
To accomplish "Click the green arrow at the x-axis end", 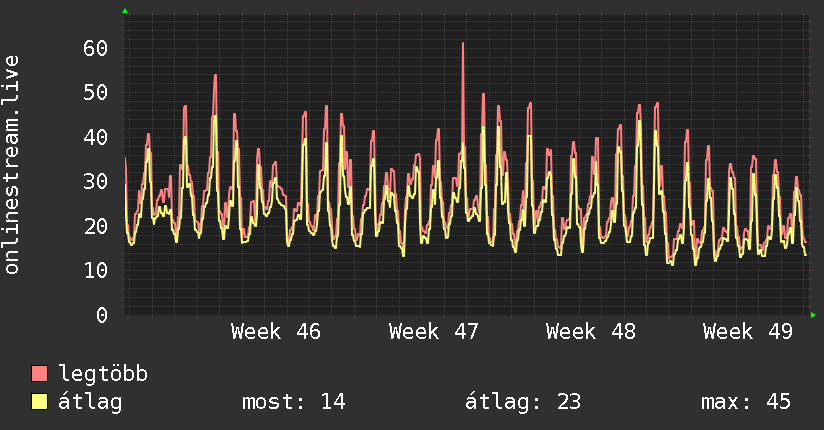I will 813,315.
